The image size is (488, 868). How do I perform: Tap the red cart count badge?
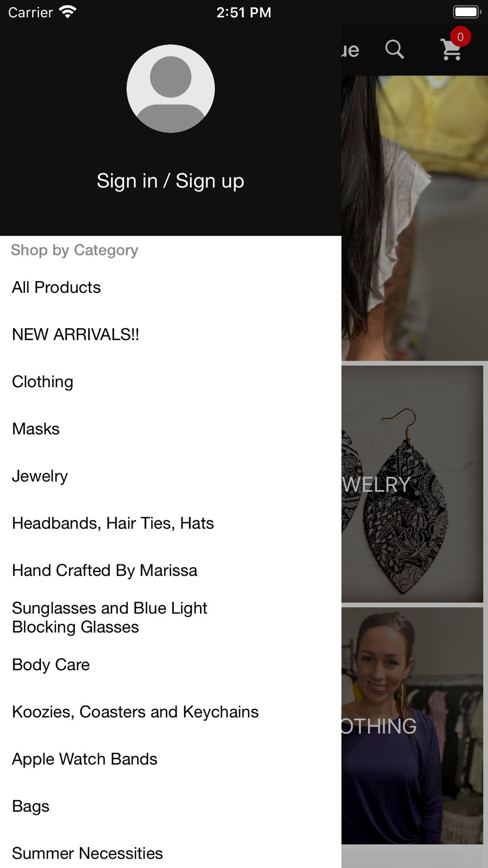tap(460, 37)
